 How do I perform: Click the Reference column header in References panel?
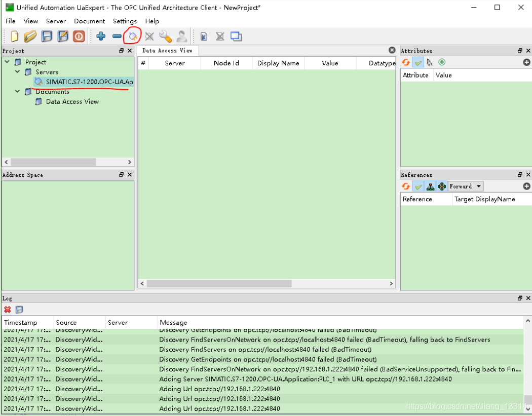click(x=427, y=199)
